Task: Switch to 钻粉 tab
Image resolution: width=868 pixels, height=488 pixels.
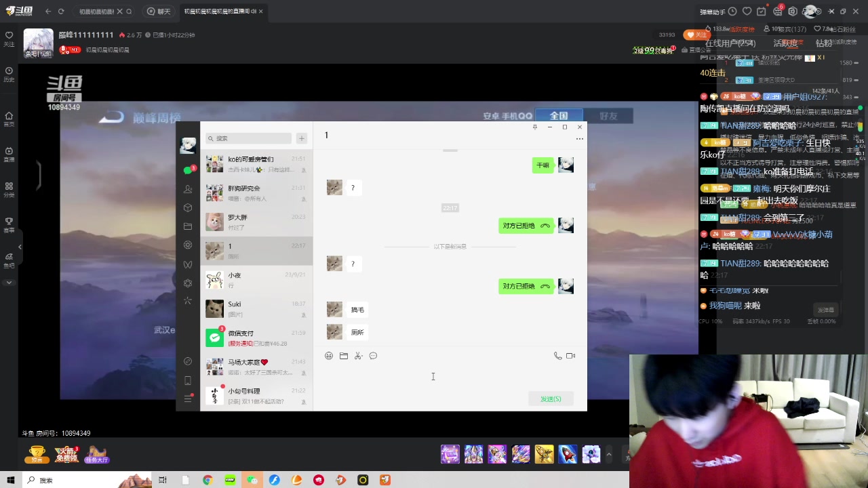Action: coord(823,43)
